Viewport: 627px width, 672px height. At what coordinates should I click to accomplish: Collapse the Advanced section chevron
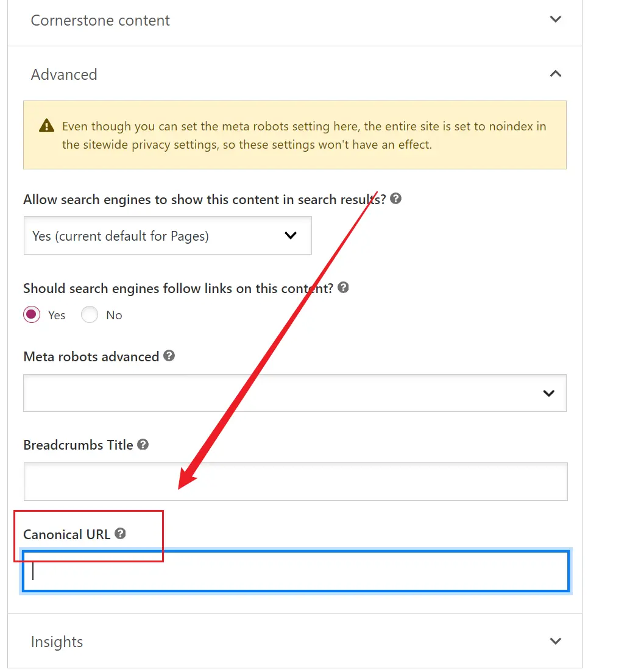(x=556, y=74)
